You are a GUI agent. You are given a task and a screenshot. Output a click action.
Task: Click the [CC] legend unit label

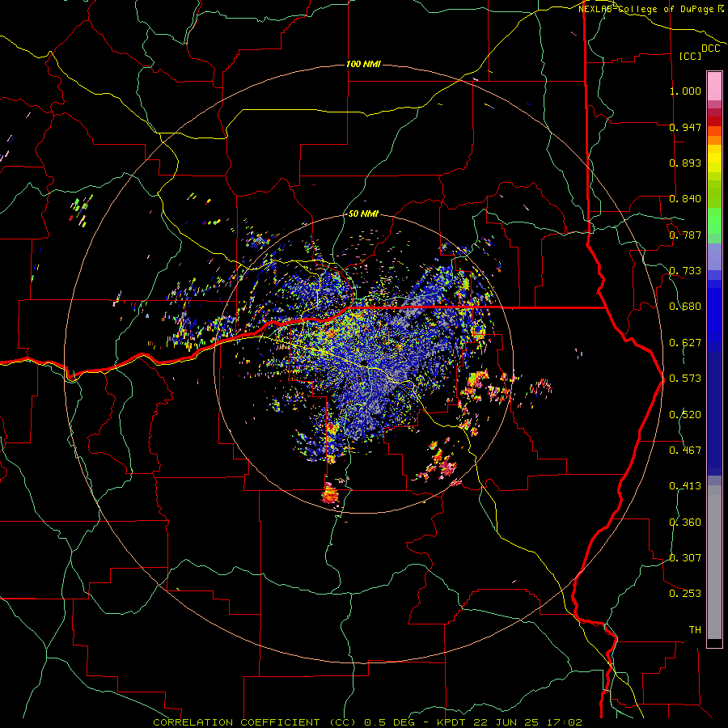[691, 56]
